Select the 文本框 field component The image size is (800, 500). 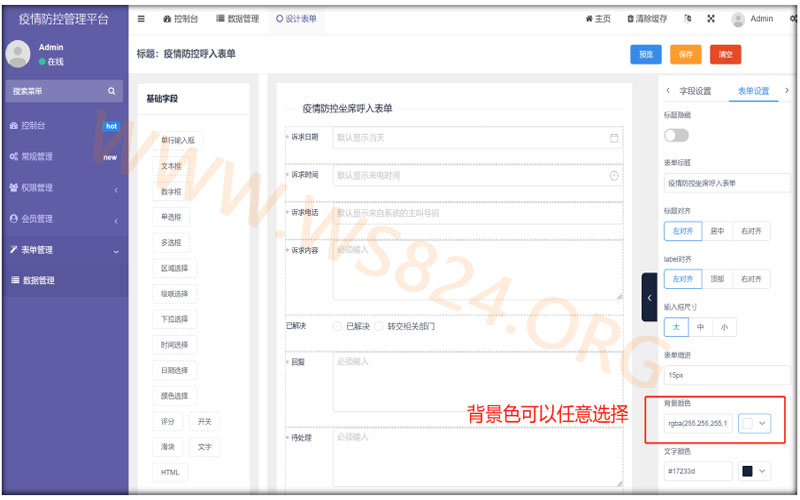171,166
